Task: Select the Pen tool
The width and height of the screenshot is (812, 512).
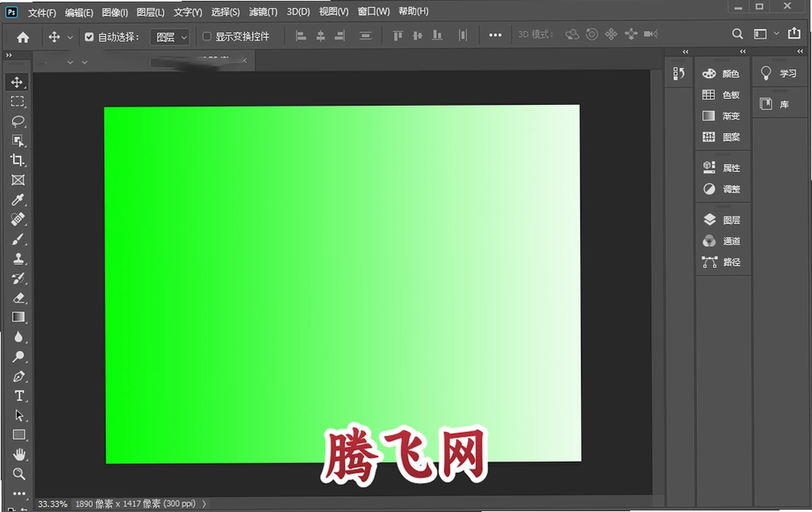Action: 18,377
